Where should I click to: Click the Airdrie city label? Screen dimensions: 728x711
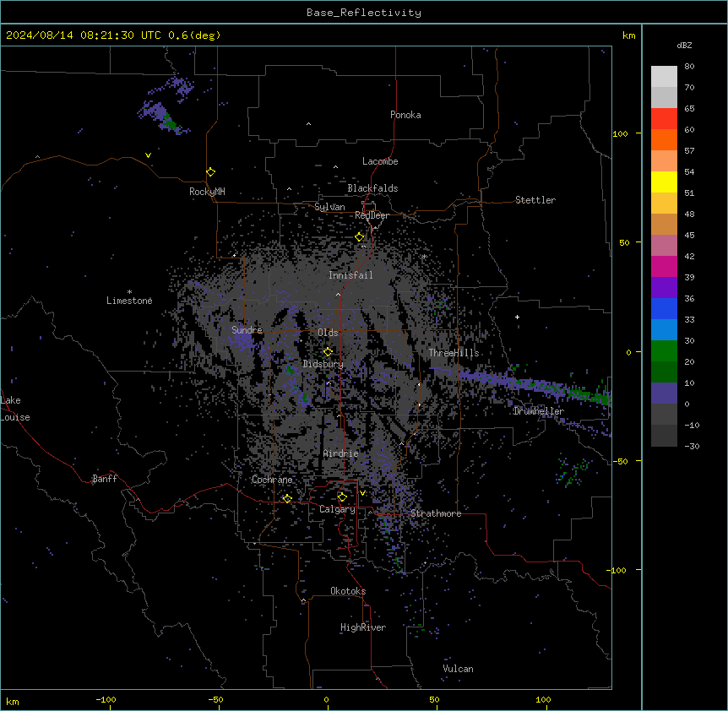click(341, 453)
